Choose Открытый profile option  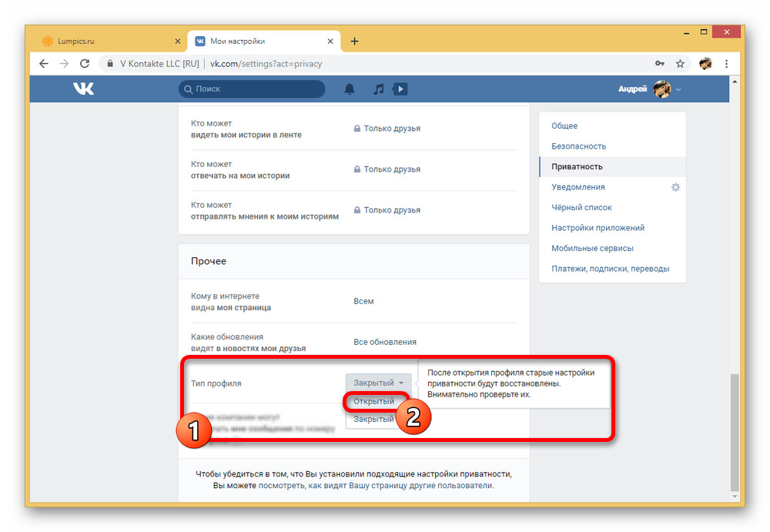[374, 401]
